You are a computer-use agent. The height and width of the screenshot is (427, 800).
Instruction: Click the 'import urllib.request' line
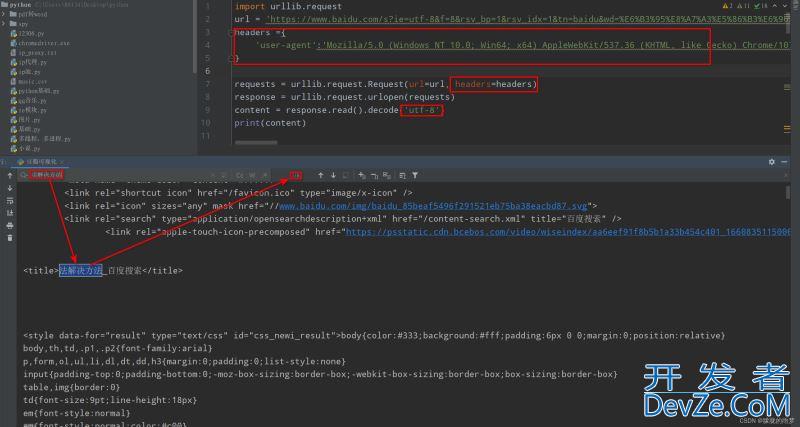288,7
